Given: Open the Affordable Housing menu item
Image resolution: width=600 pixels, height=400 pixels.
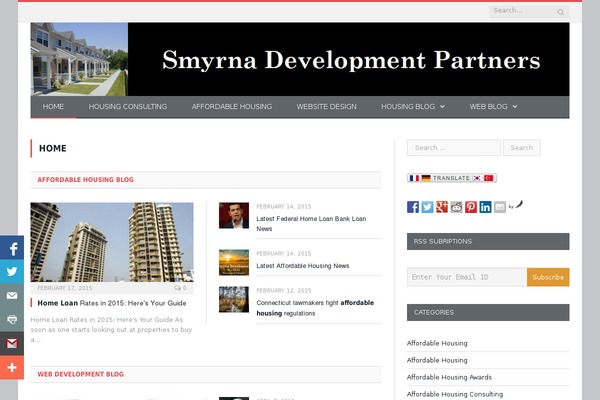Looking at the screenshot, I should click(232, 107).
